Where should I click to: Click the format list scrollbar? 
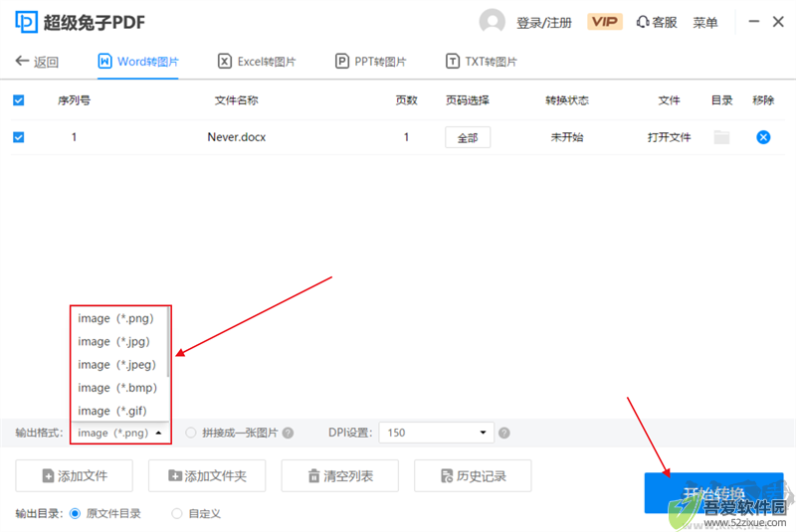167,342
